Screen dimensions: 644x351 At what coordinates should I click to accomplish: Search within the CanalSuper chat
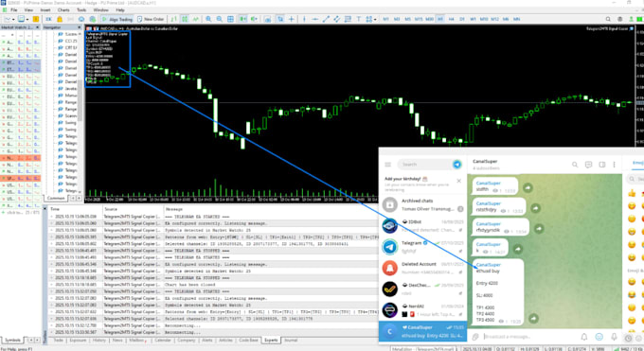[575, 165]
